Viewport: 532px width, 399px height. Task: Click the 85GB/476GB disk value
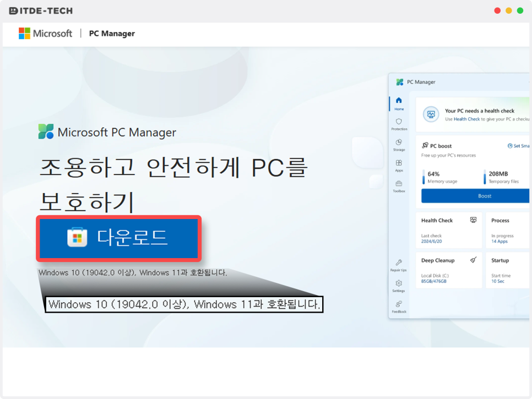434,281
